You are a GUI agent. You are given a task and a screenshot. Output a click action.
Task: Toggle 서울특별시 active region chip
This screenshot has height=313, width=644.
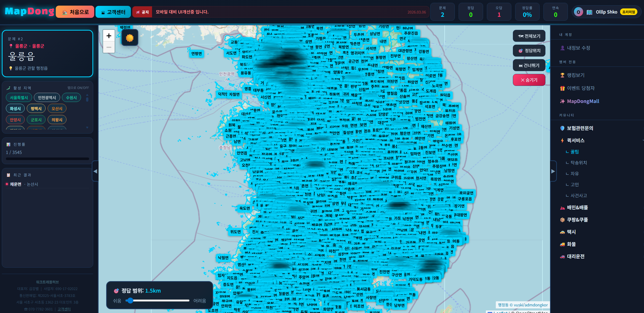click(19, 98)
